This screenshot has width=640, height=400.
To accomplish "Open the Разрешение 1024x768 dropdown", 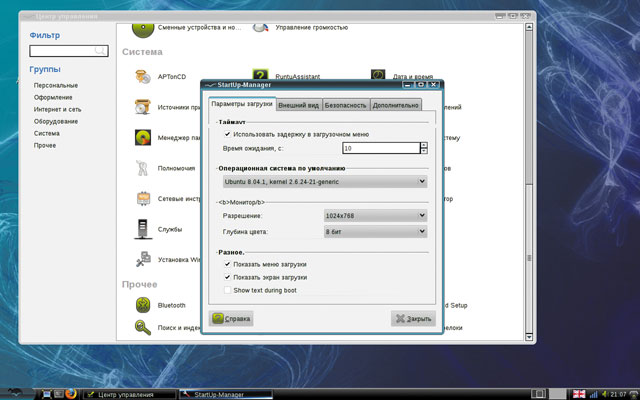I will 376,216.
